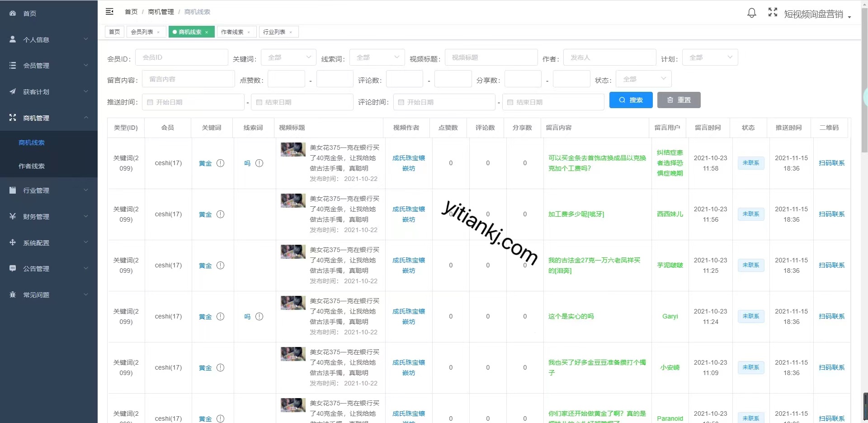This screenshot has width=868, height=423.
Task: Click the info circle beside 黄金 keyword
Action: click(x=220, y=163)
